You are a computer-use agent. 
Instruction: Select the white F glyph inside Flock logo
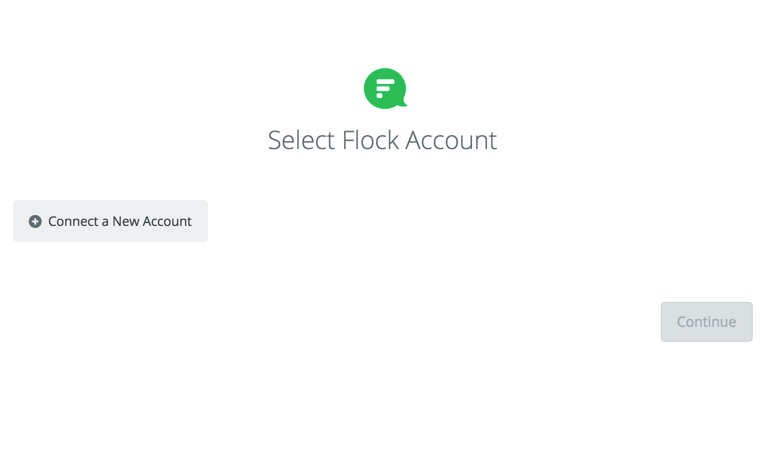pos(385,88)
